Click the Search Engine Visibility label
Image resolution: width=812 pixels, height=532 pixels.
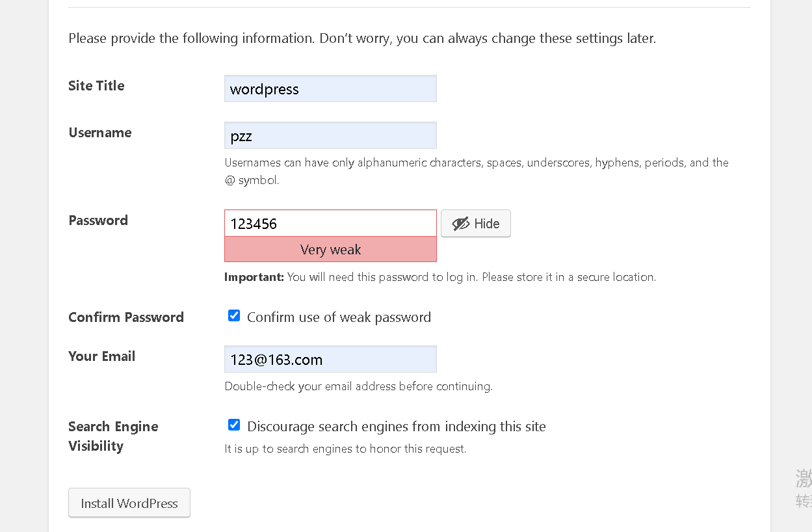coord(113,436)
